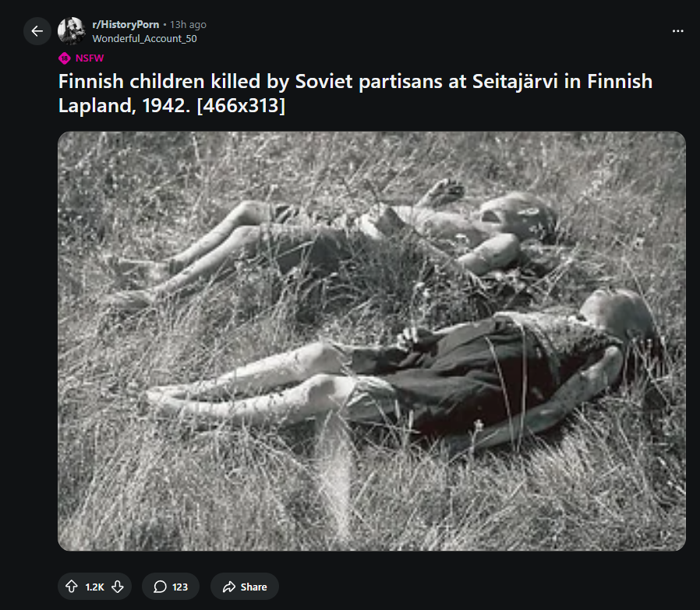The image size is (700, 610).
Task: Click the NSFW tag label
Action: point(90,58)
